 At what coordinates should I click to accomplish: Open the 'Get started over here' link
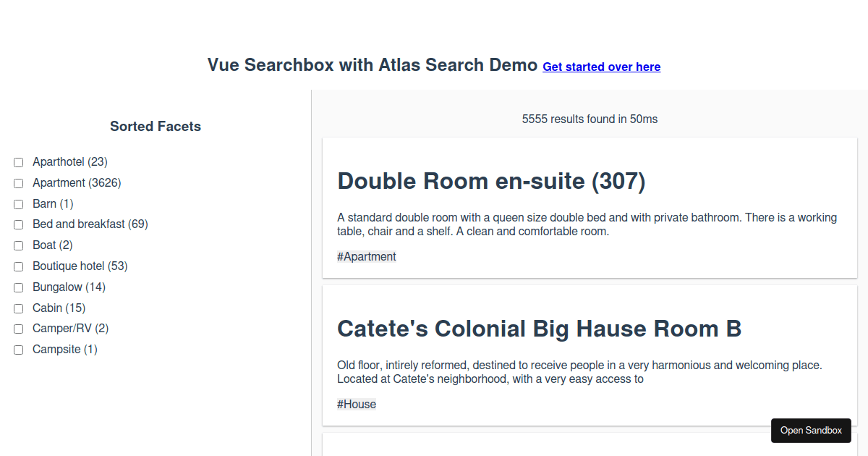point(601,67)
